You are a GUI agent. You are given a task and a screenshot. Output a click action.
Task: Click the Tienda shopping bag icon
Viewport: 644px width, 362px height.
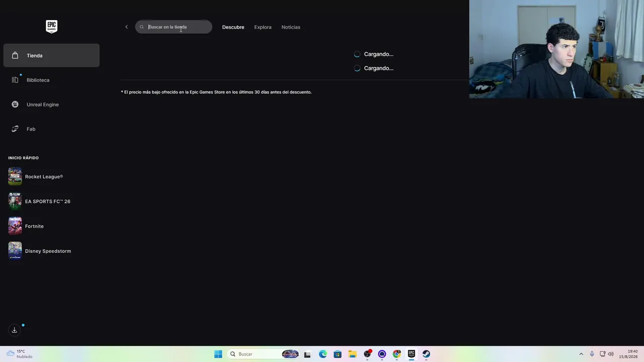(15, 55)
